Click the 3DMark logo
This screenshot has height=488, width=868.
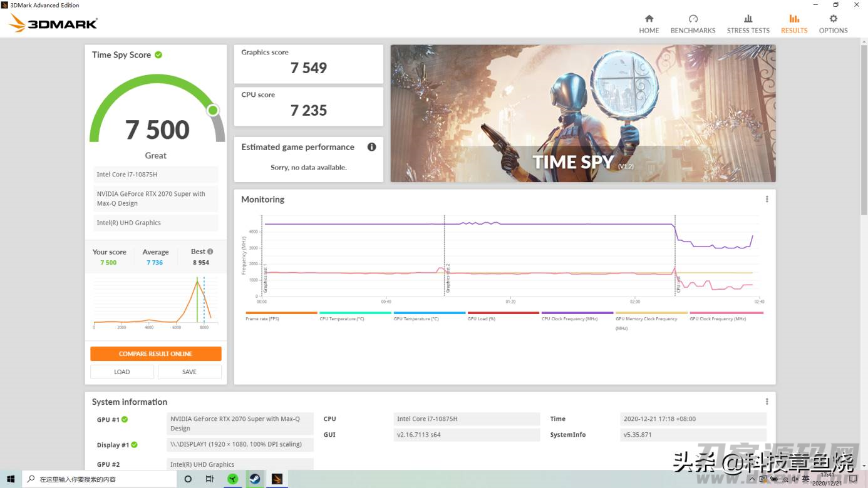pos(53,24)
